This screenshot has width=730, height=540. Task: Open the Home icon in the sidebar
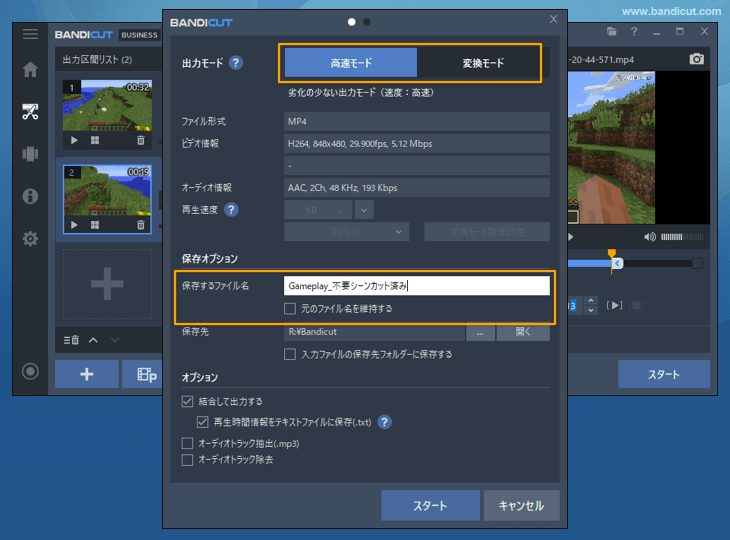tap(30, 70)
